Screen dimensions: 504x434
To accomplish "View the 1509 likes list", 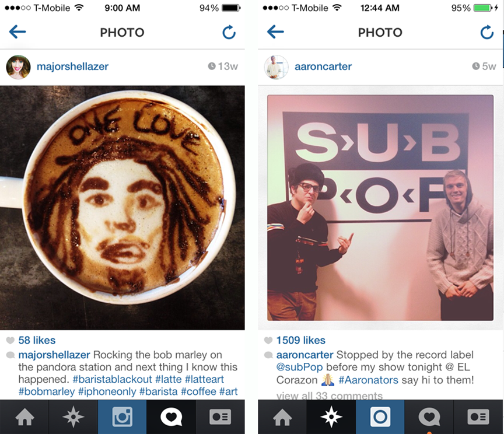I will pos(301,340).
